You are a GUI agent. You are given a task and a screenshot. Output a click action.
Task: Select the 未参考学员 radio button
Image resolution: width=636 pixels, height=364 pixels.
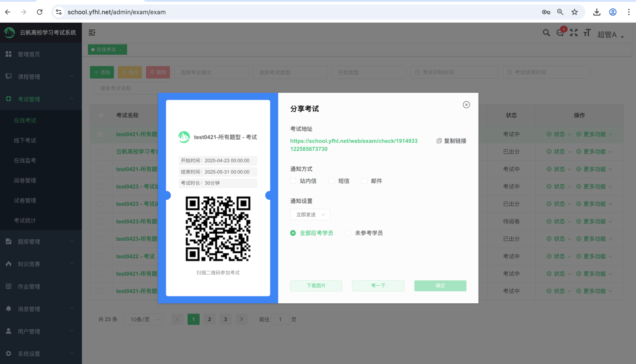348,233
